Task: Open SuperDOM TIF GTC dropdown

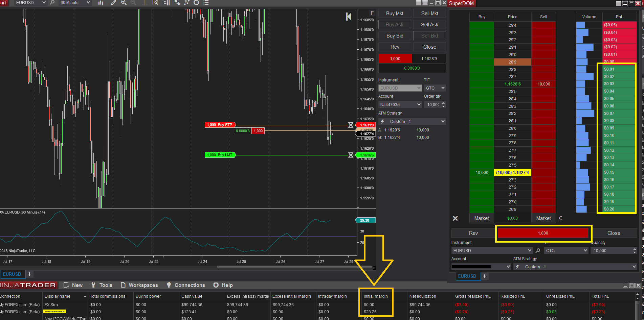Action: pos(566,251)
